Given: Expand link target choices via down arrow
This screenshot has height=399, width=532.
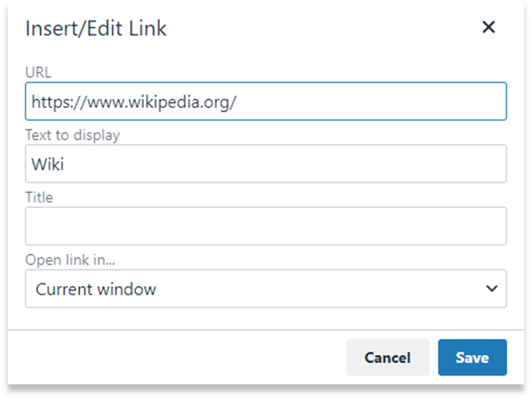Looking at the screenshot, I should pos(492,289).
